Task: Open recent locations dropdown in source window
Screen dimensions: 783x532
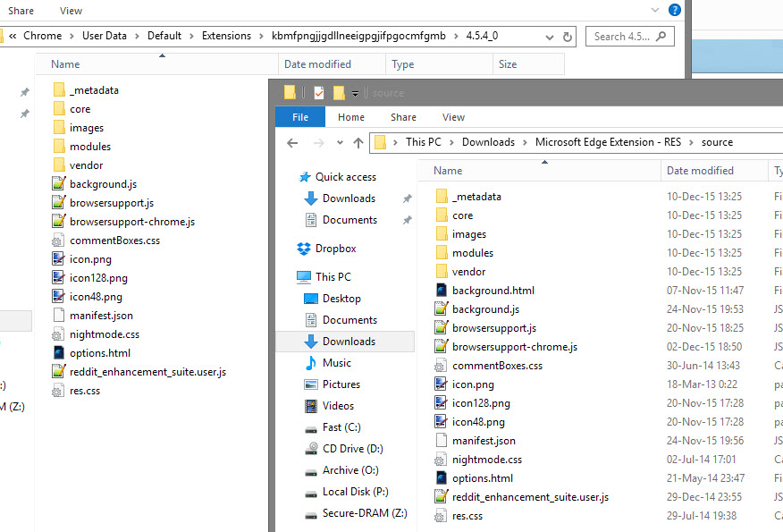Action: tap(340, 143)
